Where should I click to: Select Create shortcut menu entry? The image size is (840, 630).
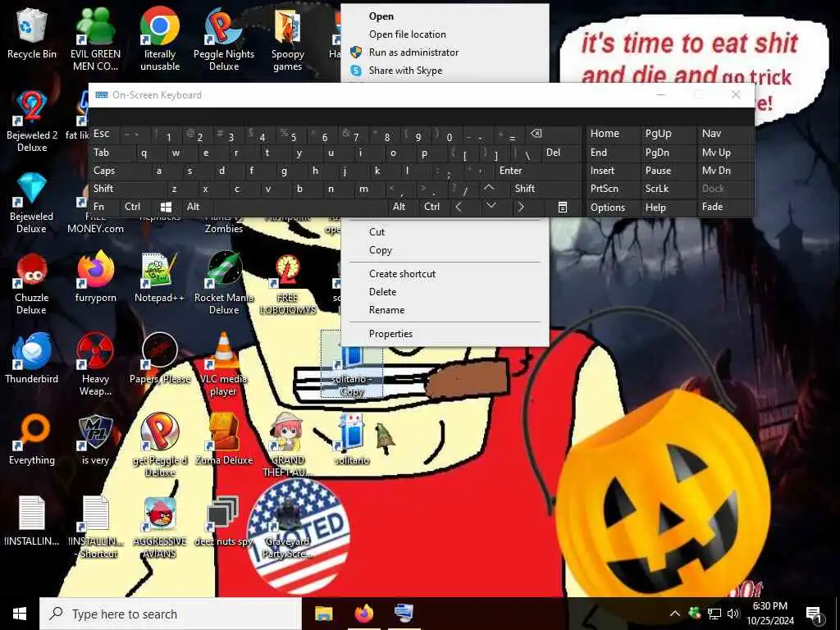445,274
